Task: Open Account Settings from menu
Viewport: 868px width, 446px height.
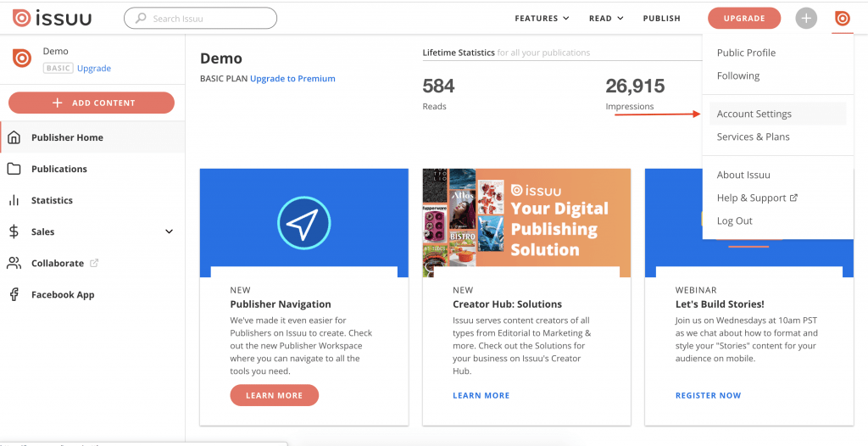Action: (x=778, y=114)
